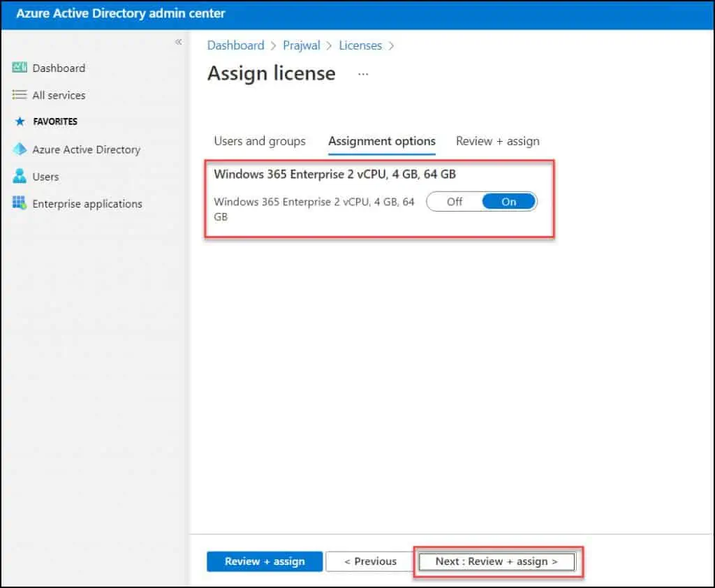Turn the Windows 365 Enterprise toggle Off
715x588 pixels.
[x=455, y=202]
